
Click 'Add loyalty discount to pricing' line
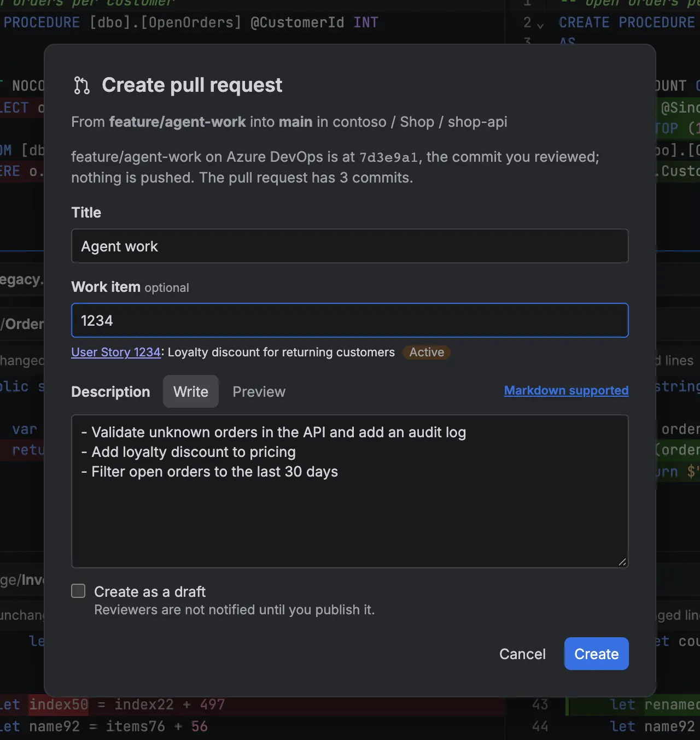point(189,452)
